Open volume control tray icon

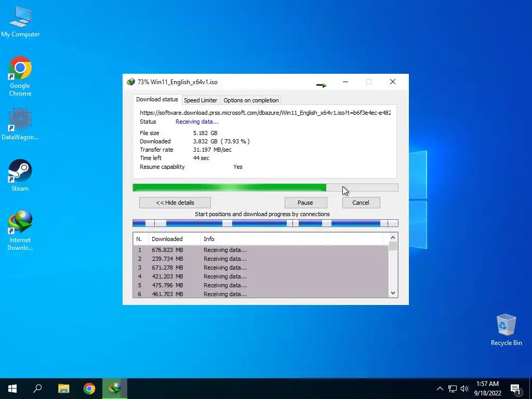pyautogui.click(x=464, y=389)
